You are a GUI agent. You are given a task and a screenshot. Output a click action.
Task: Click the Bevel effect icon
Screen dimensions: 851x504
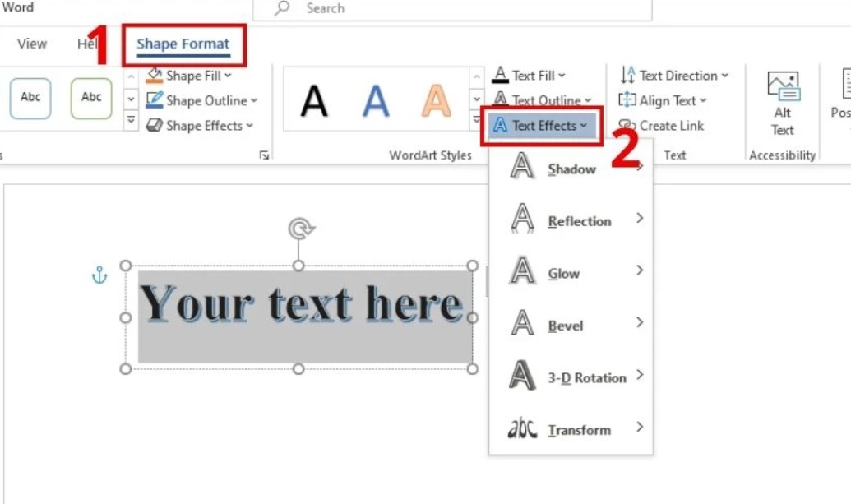click(522, 323)
